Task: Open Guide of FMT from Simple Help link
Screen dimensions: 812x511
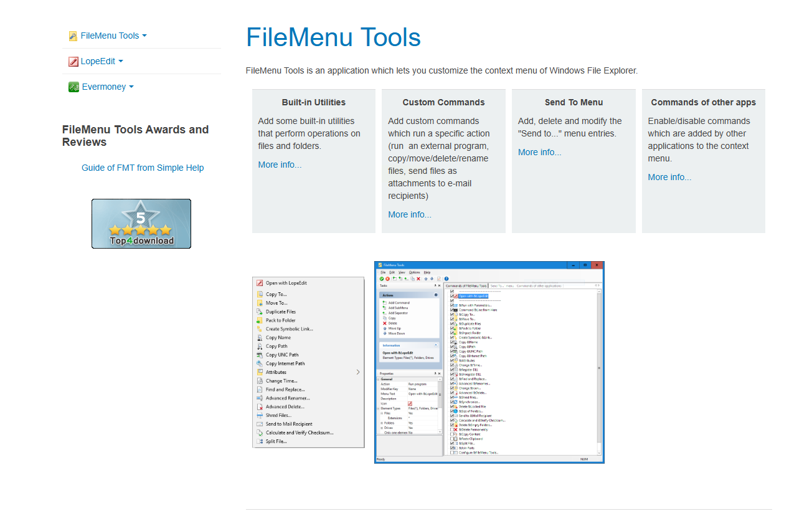Action: (x=143, y=168)
